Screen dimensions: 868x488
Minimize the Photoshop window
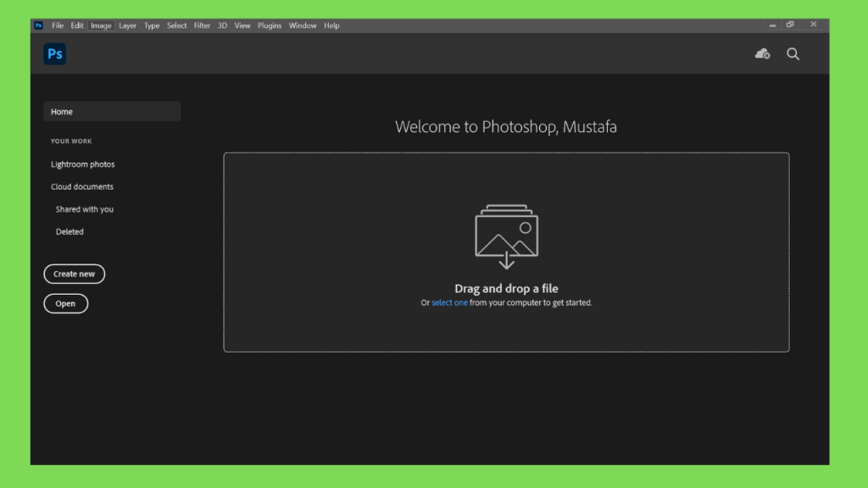click(x=772, y=25)
